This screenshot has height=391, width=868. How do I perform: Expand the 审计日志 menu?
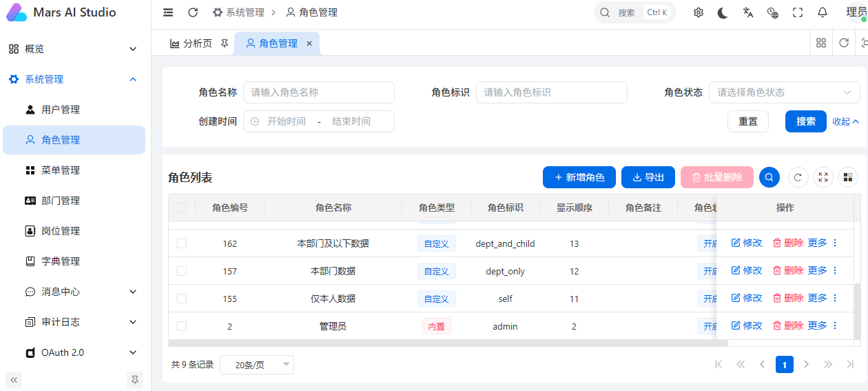point(74,322)
